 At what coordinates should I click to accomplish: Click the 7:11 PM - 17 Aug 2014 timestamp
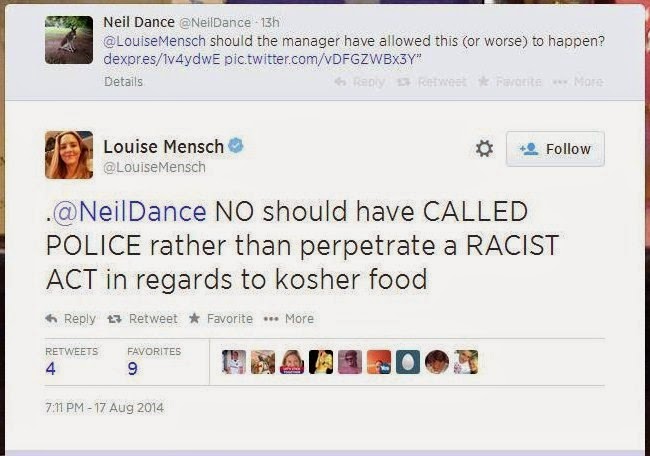[x=105, y=407]
